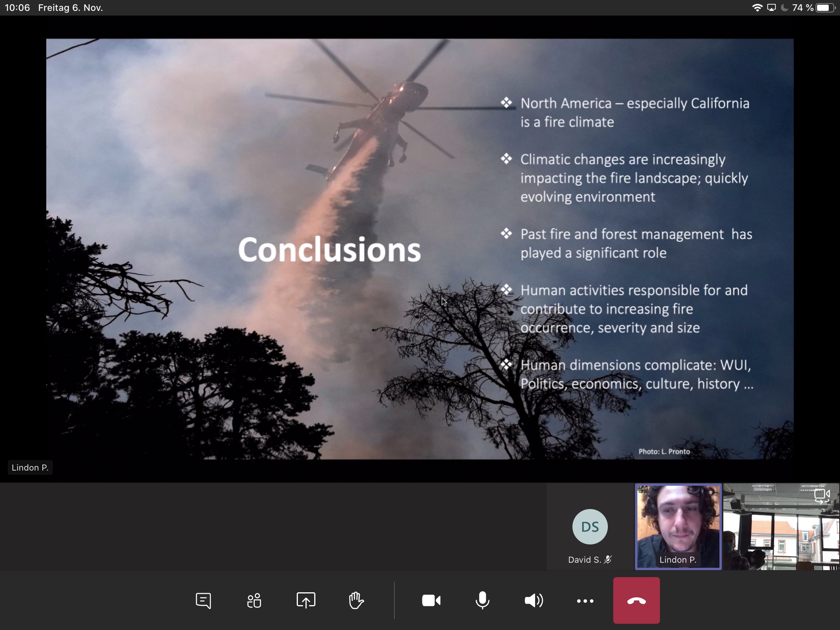Show the participants list
This screenshot has height=630, width=840.
point(254,600)
